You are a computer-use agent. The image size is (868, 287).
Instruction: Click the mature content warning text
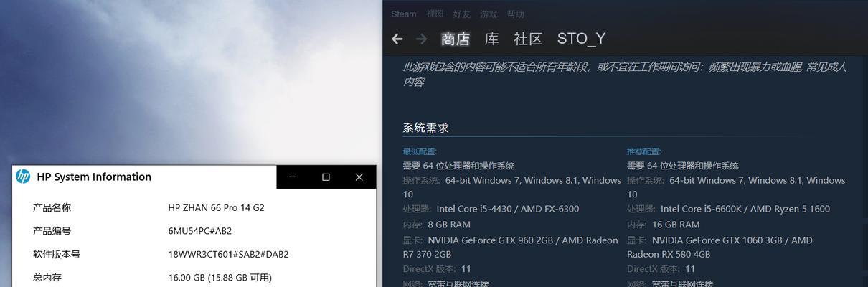tap(624, 74)
